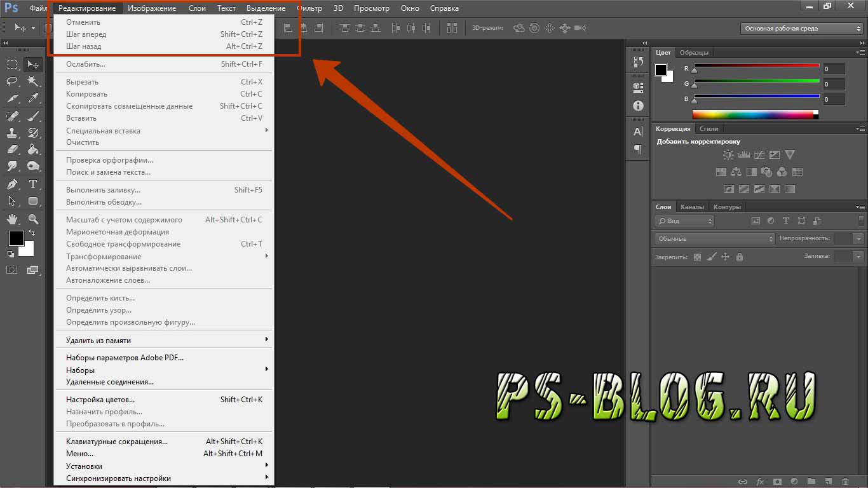Screen dimensions: 868x488
Task: Select the Rectangular Marquee tool
Action: coord(12,64)
